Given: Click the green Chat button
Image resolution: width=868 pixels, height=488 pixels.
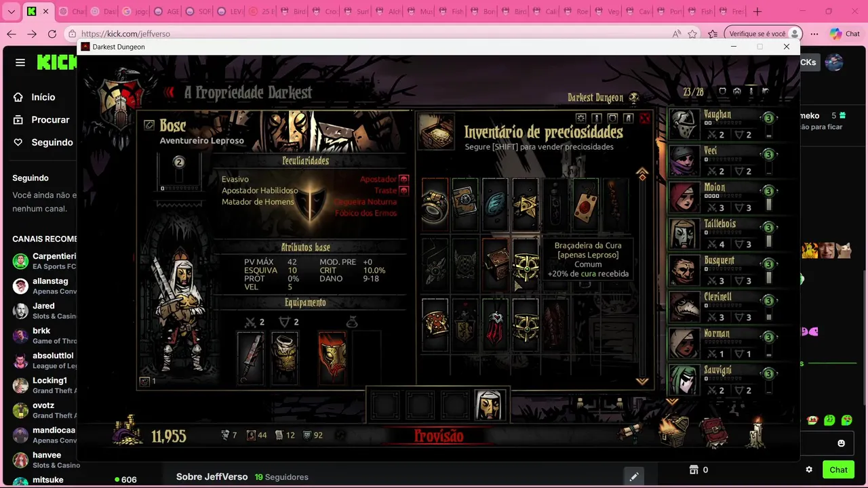Looking at the screenshot, I should [839, 470].
